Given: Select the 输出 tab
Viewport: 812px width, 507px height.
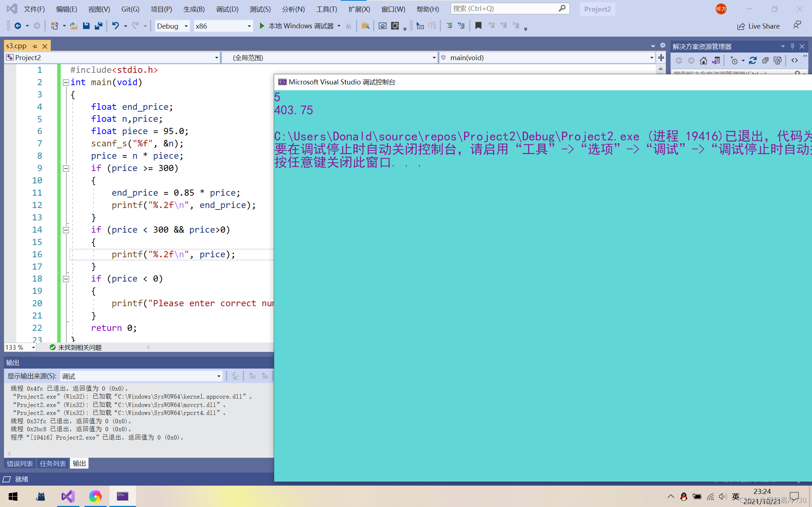Looking at the screenshot, I should (x=79, y=464).
